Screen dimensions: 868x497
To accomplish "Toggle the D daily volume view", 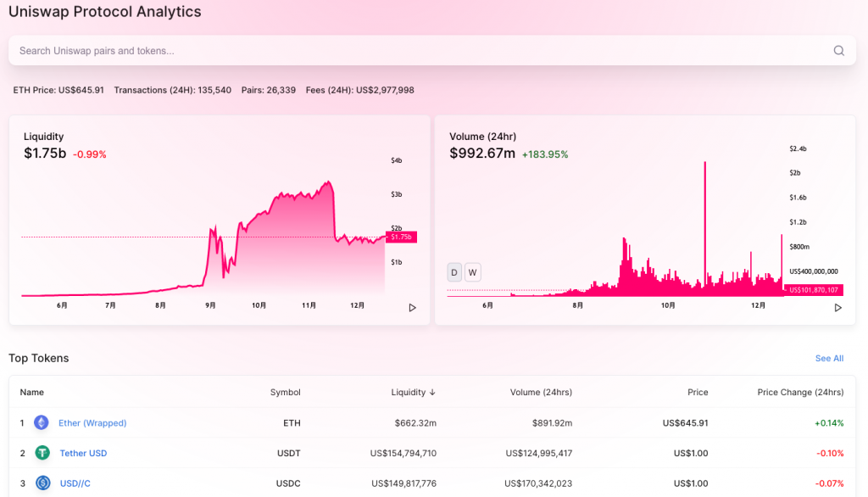I will [454, 272].
